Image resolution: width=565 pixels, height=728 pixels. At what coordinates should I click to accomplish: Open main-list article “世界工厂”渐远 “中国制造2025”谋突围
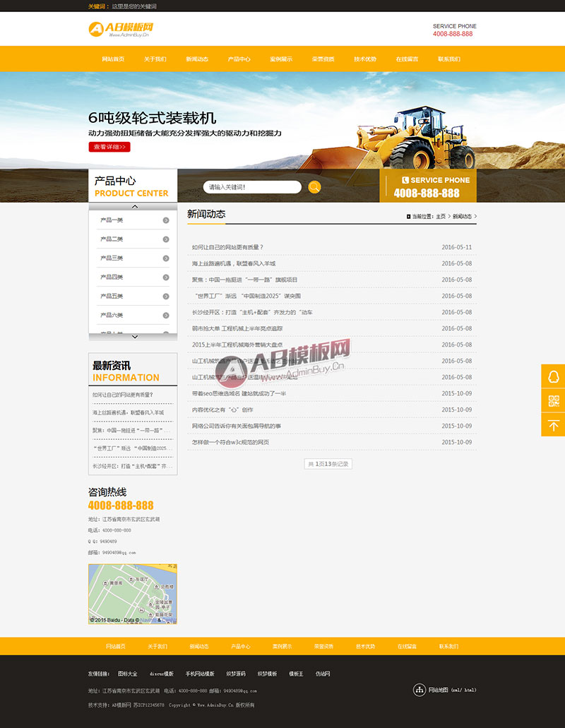246,296
